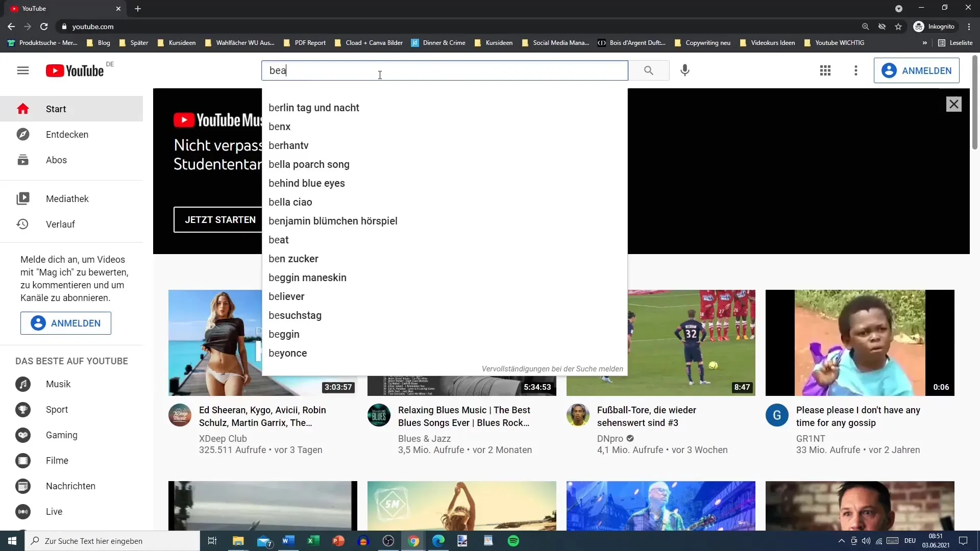Choose suggestion berlin tag und nacht
Viewport: 980px width, 551px height.
click(x=445, y=108)
